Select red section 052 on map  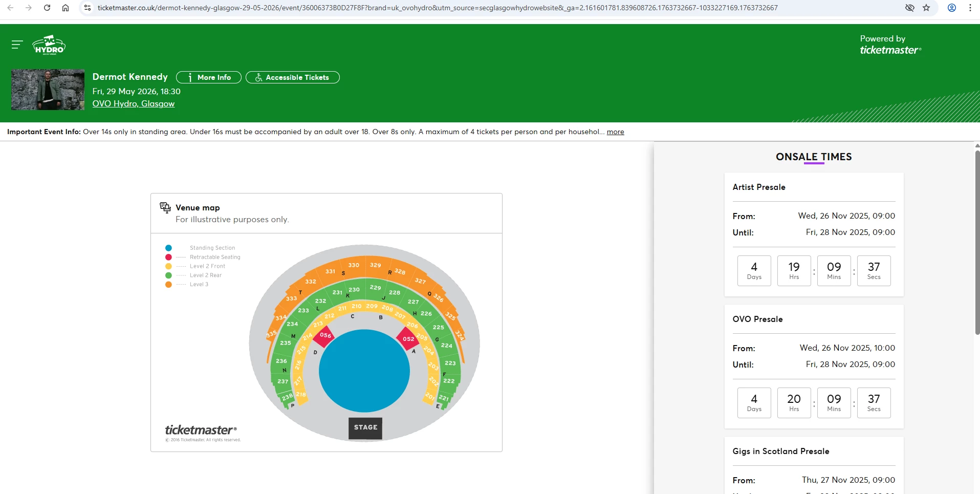click(408, 339)
